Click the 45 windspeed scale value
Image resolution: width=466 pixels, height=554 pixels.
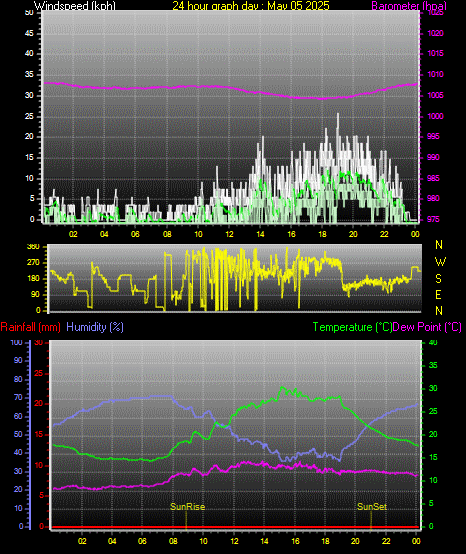(29, 34)
